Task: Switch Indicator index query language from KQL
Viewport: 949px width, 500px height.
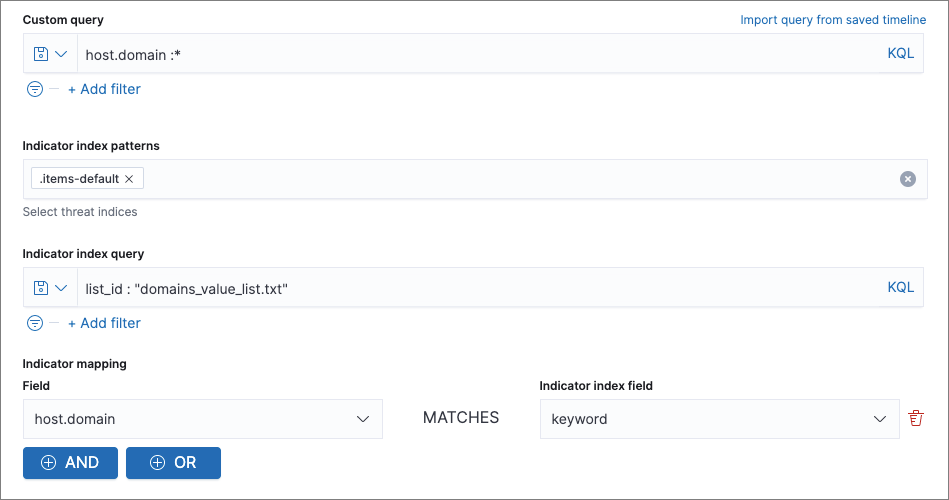Action: click(900, 288)
